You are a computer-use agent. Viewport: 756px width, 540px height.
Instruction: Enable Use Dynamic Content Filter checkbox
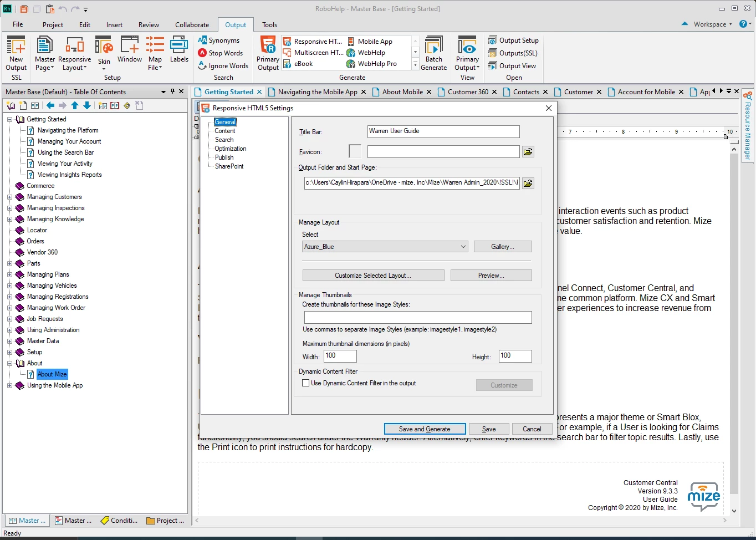coord(305,383)
